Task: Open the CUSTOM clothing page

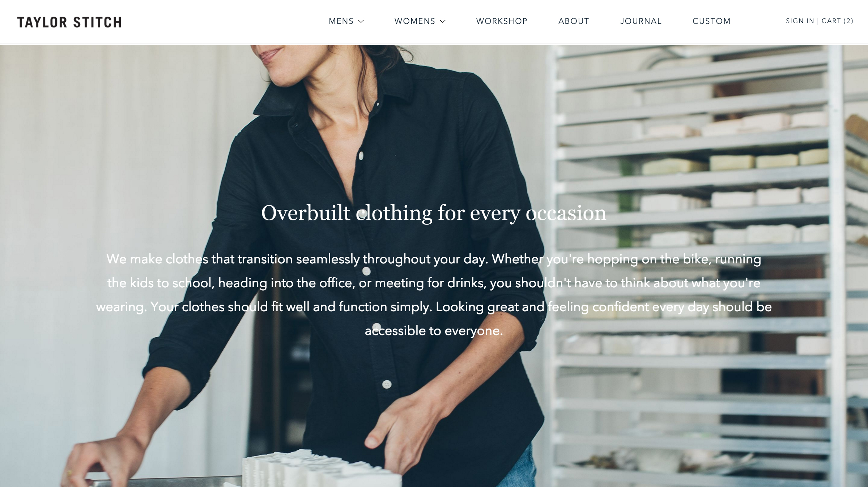Action: pyautogui.click(x=711, y=21)
